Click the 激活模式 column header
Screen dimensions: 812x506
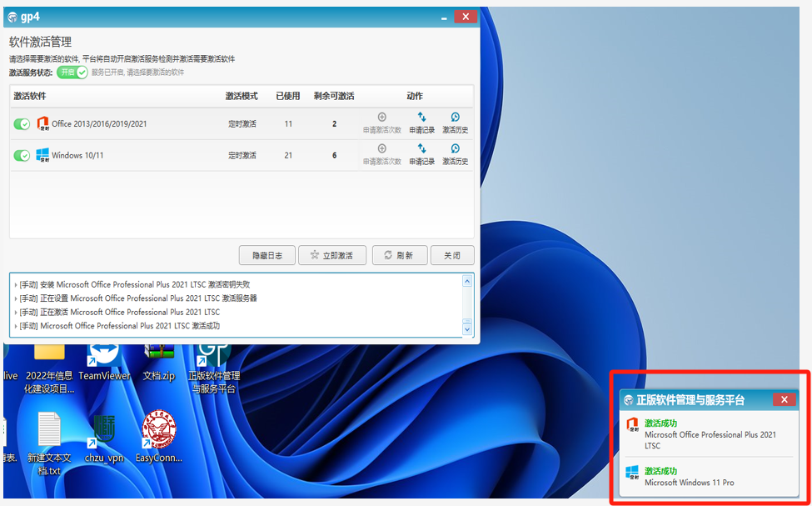point(242,96)
